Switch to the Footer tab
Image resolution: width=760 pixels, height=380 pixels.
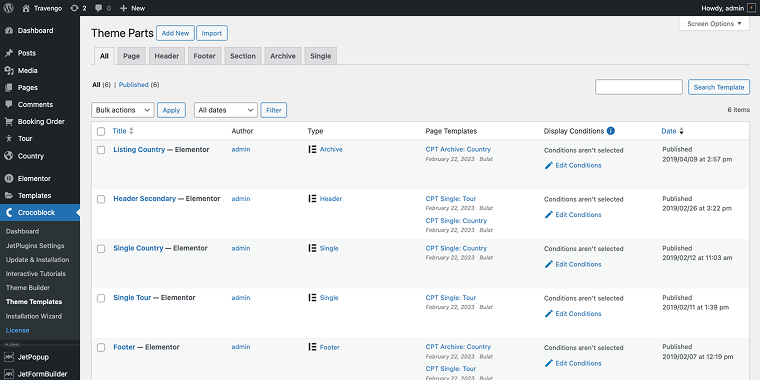pyautogui.click(x=205, y=56)
